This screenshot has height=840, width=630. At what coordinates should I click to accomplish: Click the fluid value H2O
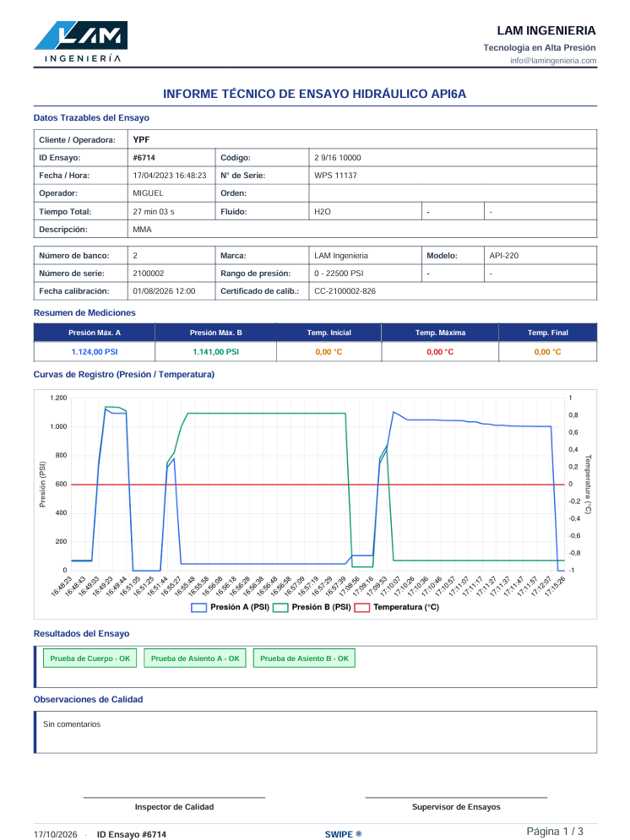[323, 212]
